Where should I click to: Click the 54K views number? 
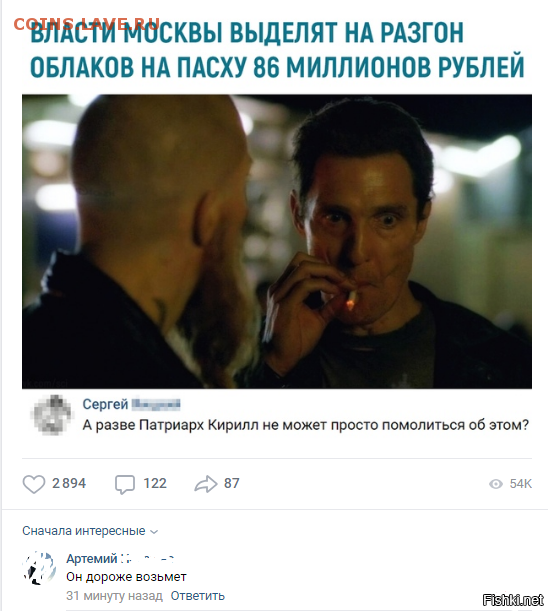[521, 484]
